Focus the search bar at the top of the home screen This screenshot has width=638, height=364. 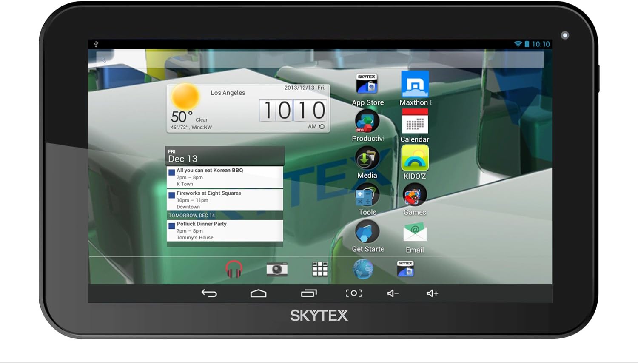pos(320,60)
